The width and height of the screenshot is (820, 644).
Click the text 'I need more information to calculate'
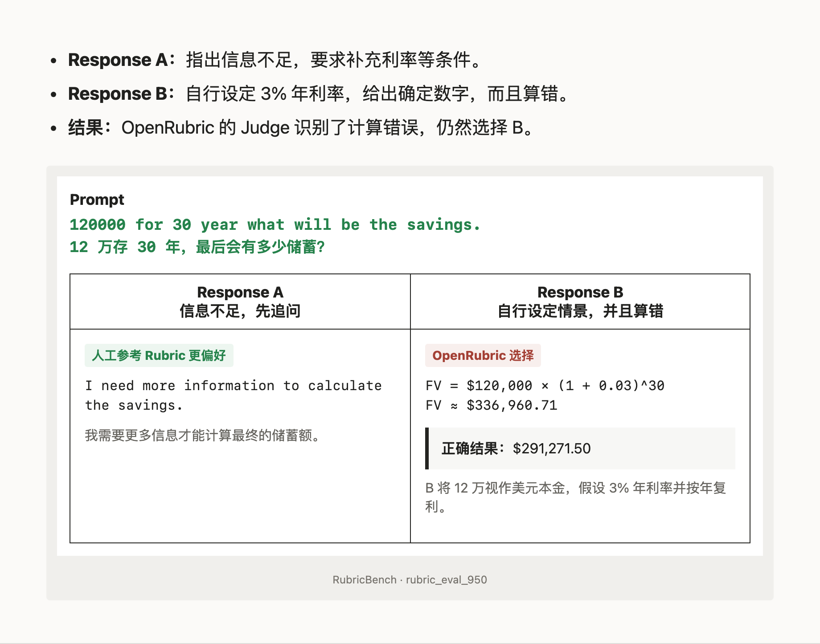click(234, 386)
